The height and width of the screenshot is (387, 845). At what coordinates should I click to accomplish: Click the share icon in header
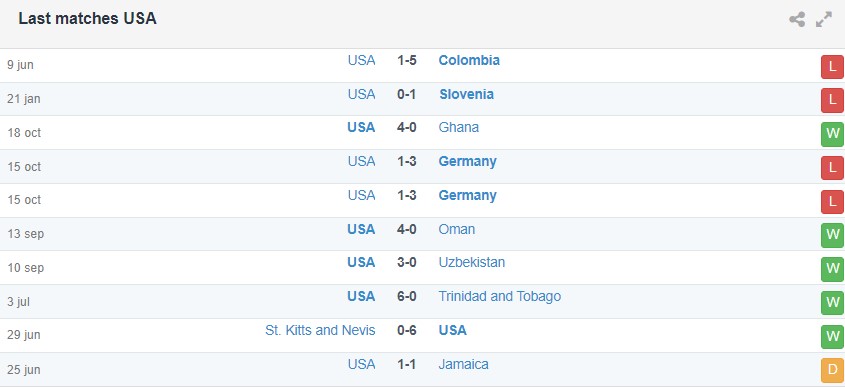(x=797, y=19)
